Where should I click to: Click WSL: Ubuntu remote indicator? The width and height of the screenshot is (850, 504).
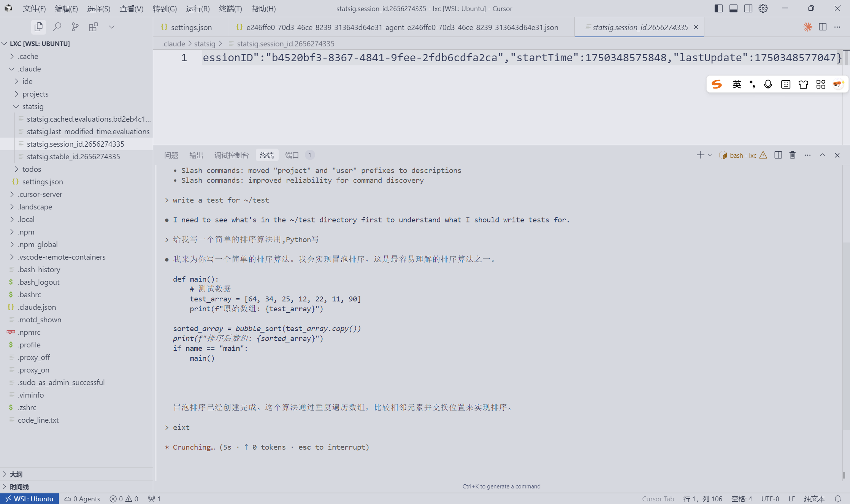click(x=30, y=499)
